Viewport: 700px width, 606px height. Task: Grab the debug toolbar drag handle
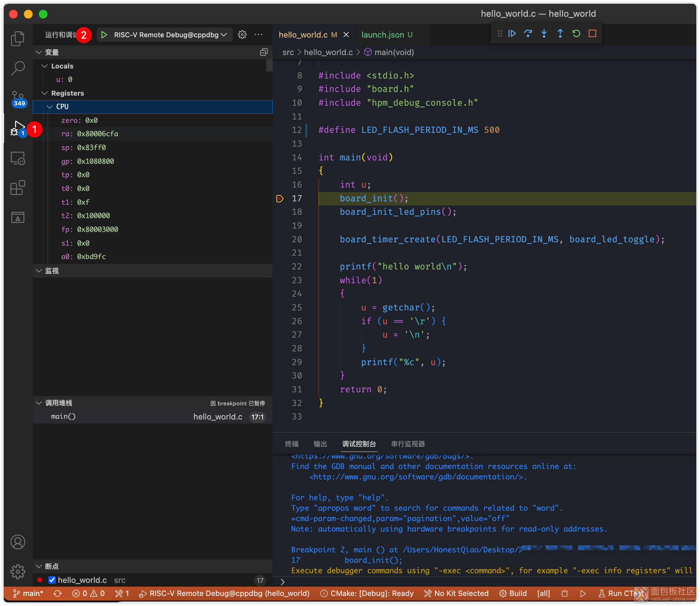pos(500,34)
